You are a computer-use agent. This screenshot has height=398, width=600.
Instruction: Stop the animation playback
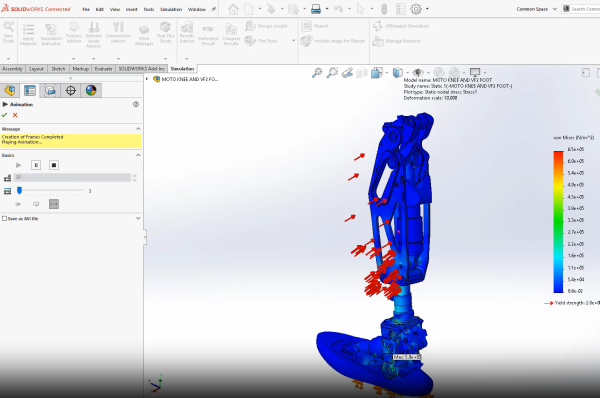(54, 165)
